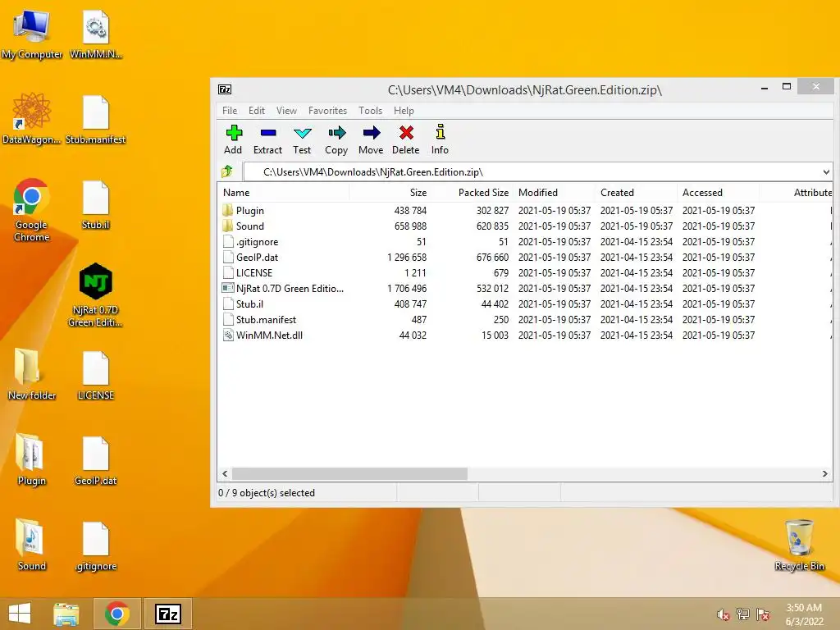
Task: Click the horizontal scrollbar thumb
Action: click(349, 473)
